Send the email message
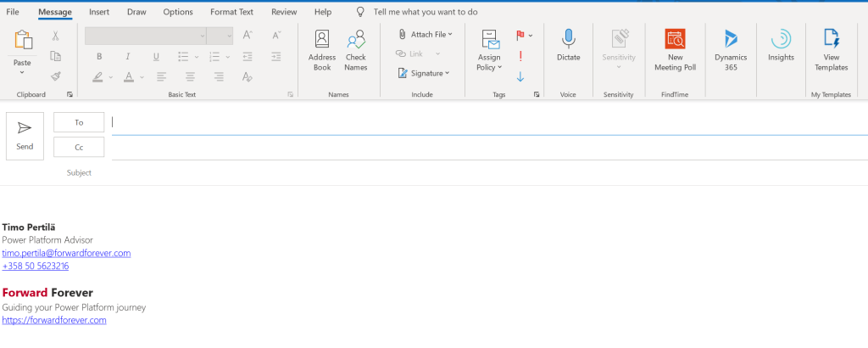The image size is (868, 348). [25, 135]
